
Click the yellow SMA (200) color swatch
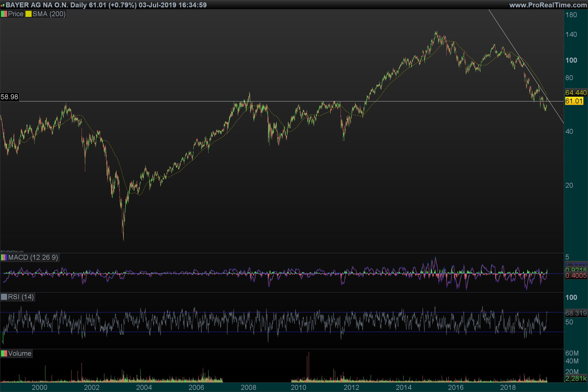point(28,14)
